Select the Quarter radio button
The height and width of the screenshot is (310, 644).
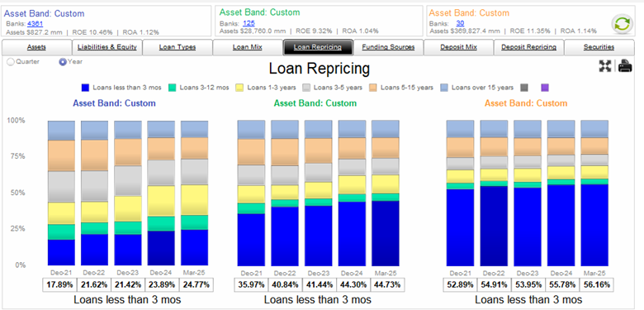tap(11, 62)
